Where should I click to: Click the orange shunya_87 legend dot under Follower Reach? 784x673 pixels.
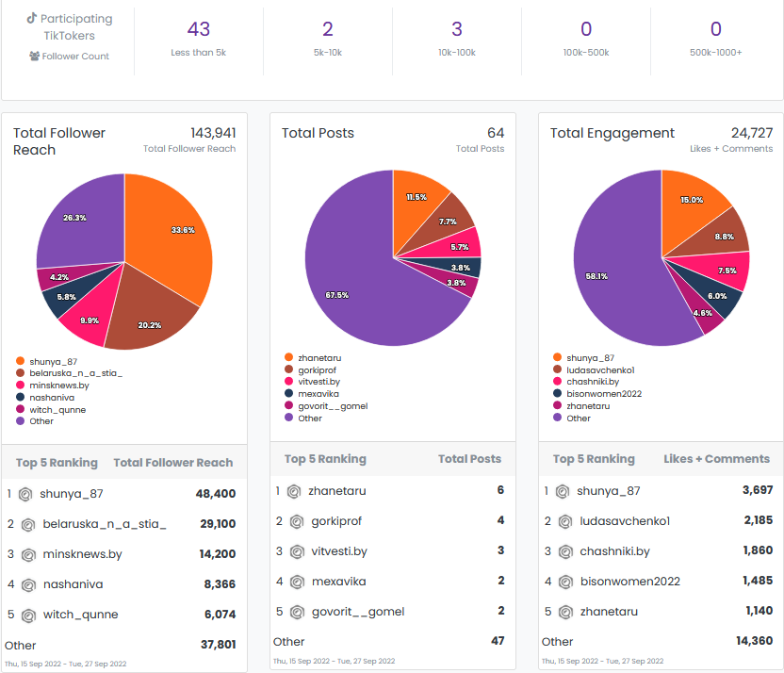click(x=20, y=361)
